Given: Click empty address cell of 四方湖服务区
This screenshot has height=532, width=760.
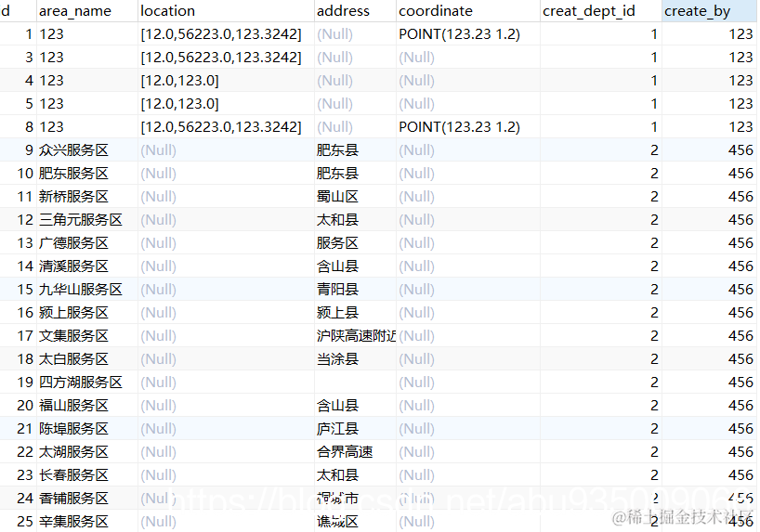Looking at the screenshot, I should [355, 383].
